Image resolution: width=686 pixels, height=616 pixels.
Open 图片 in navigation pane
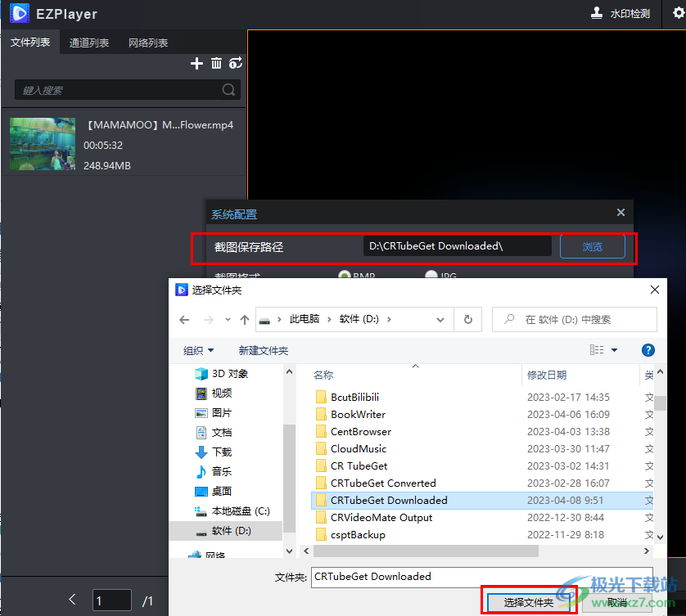coord(214,413)
